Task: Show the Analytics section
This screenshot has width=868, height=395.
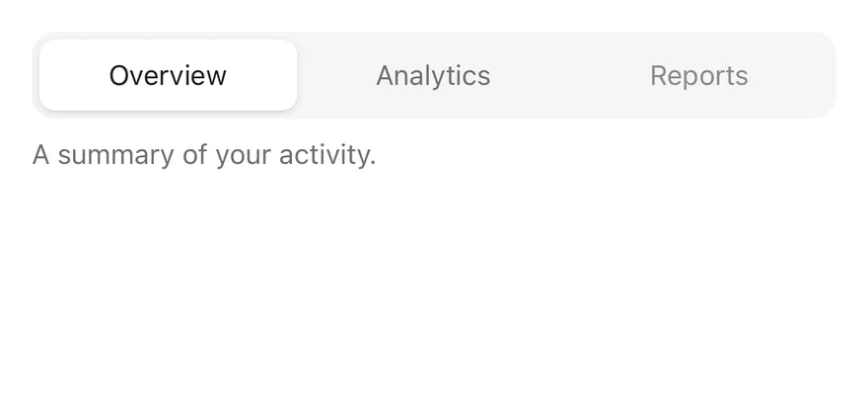Action: pyautogui.click(x=433, y=75)
